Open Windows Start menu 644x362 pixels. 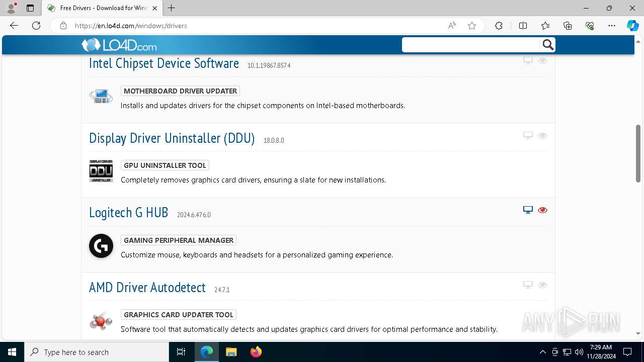click(x=12, y=352)
